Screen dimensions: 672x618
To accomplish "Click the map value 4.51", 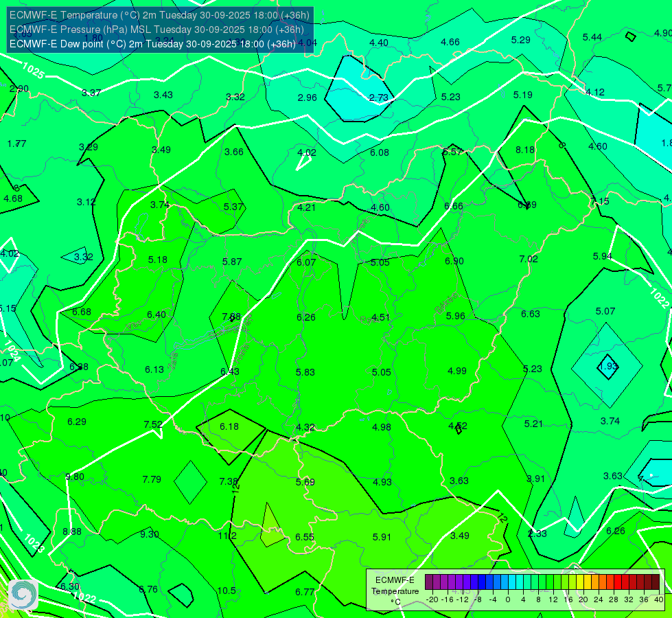I will click(380, 317).
